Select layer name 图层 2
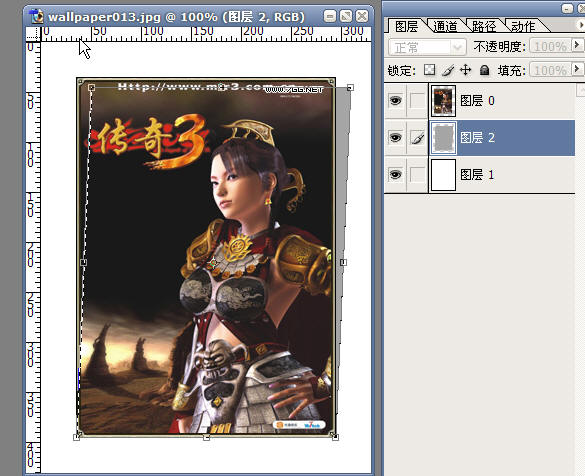The image size is (585, 476). pyautogui.click(x=477, y=138)
